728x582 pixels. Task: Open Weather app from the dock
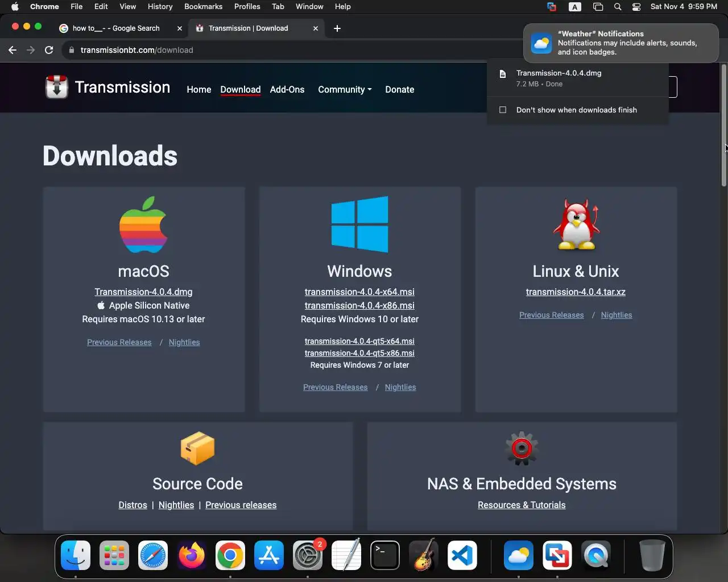[519, 555]
